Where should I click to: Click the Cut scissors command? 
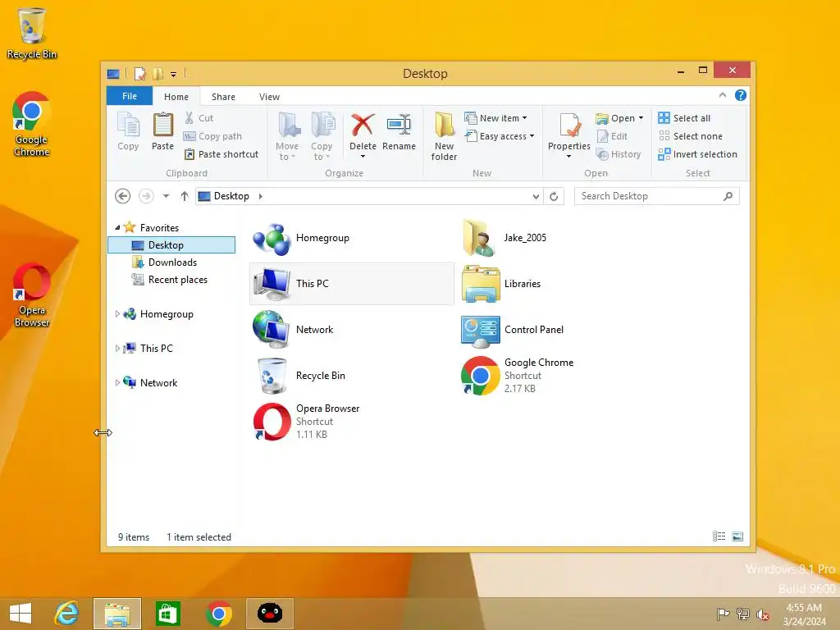(x=199, y=118)
